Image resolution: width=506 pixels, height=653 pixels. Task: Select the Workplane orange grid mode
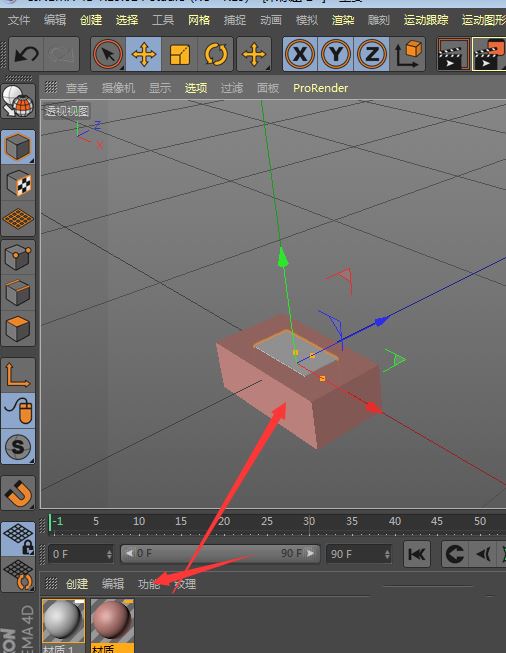point(18,219)
